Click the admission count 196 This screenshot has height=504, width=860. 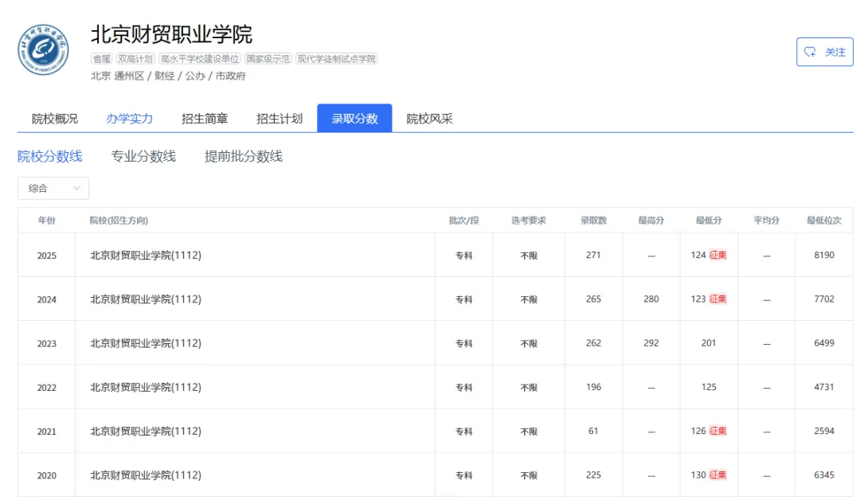tap(593, 387)
